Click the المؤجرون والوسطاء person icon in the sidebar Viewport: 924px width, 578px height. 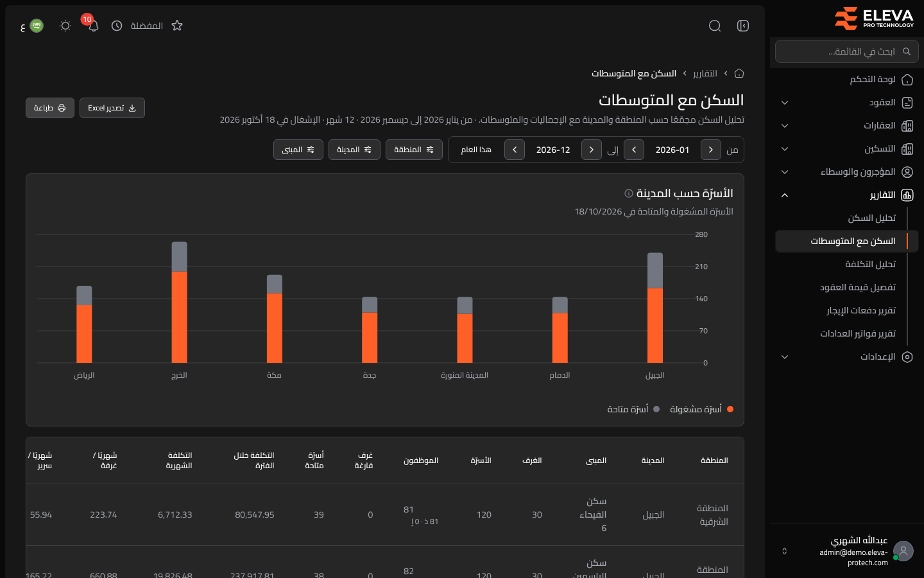[907, 172]
